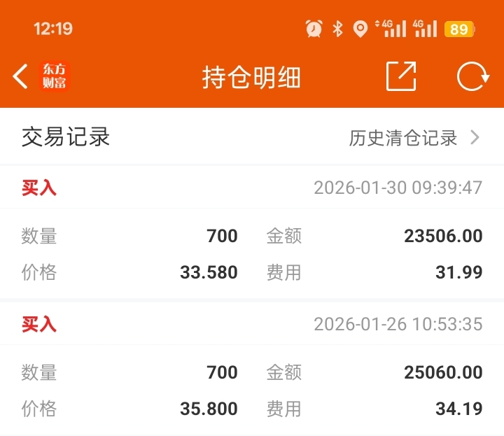Open the 历史清仓记录 link
This screenshot has width=504, height=436.
pos(403,138)
